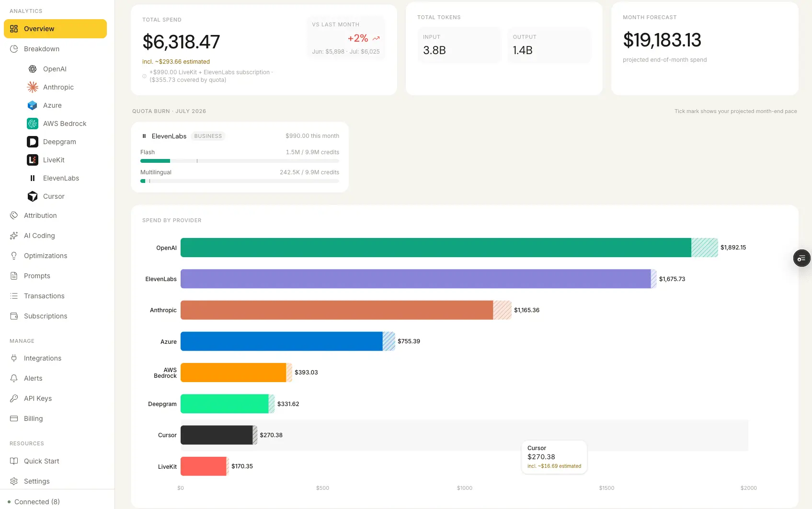The height and width of the screenshot is (509, 812).
Task: Click the Multilingual credits progress bar
Action: 240,181
